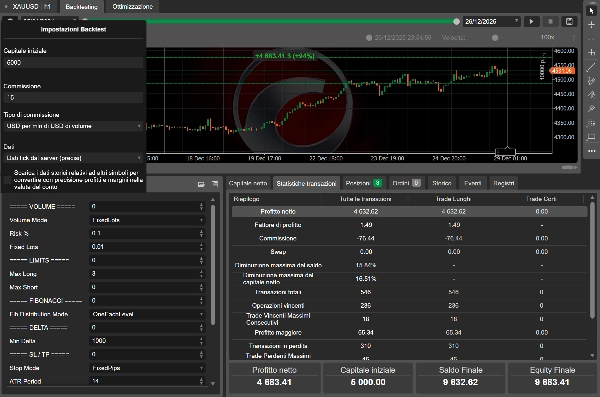Select the Profitto netto row
Viewport: 600px width, 397px height.
(409, 211)
